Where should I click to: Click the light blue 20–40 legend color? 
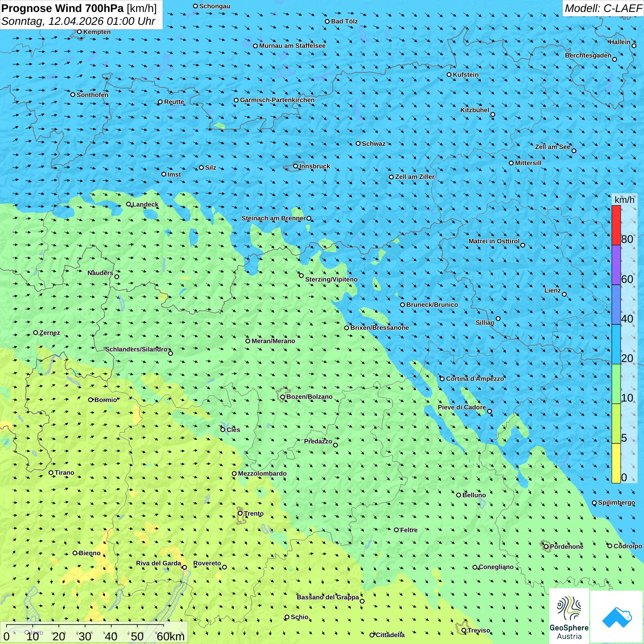click(616, 345)
